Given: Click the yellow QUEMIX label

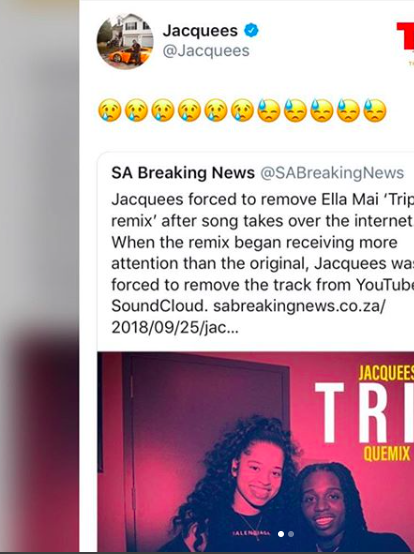Looking at the screenshot, I should [387, 454].
